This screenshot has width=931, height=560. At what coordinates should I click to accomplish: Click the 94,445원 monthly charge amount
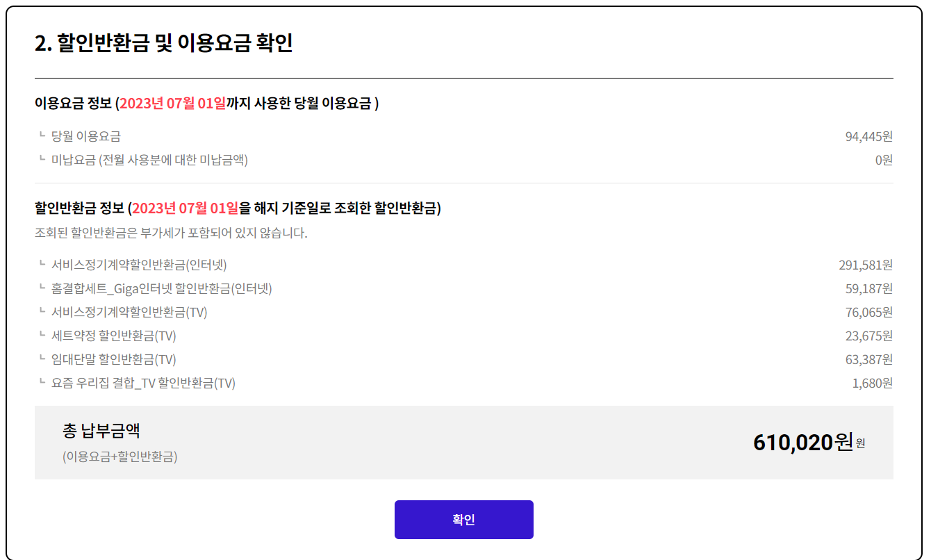coord(868,137)
